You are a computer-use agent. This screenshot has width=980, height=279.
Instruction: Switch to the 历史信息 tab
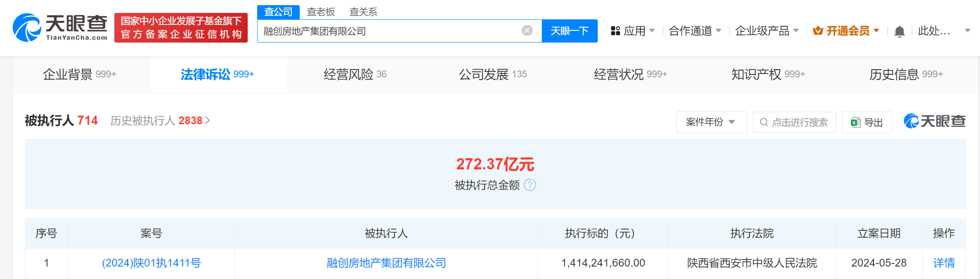coord(906,75)
